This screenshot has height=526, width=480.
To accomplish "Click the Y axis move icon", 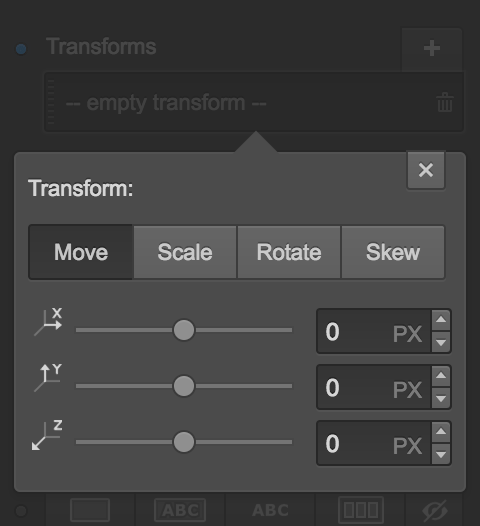I will (x=48, y=378).
